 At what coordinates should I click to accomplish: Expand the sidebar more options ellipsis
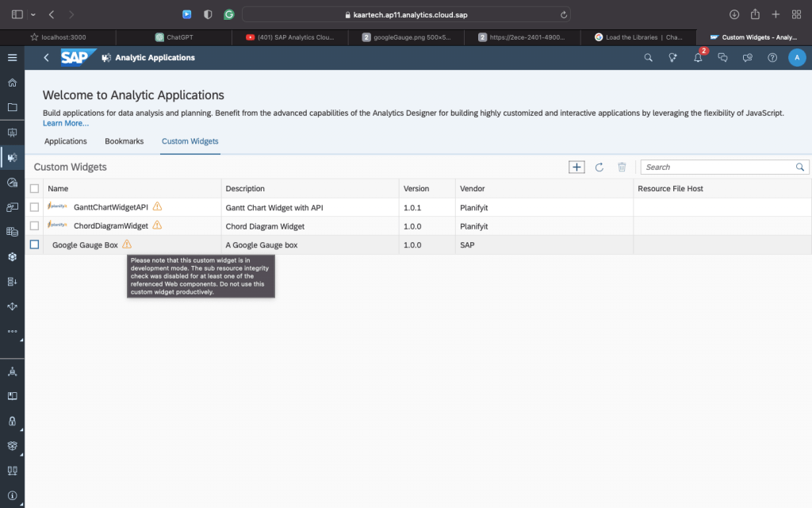(13, 331)
